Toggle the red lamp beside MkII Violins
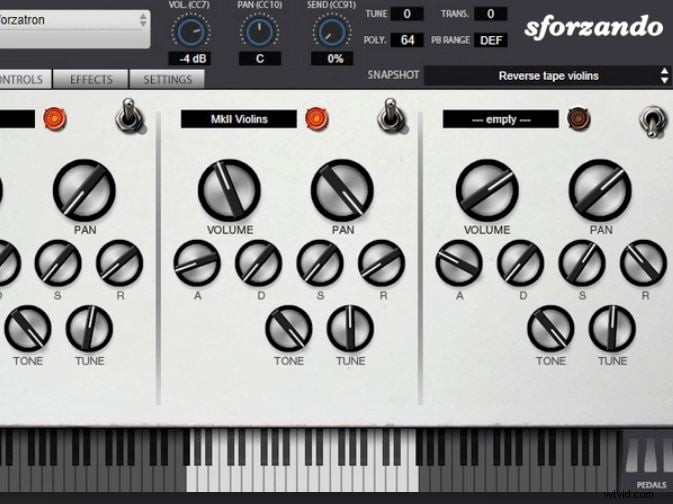Screen dimensions: 673x504 tap(317, 119)
